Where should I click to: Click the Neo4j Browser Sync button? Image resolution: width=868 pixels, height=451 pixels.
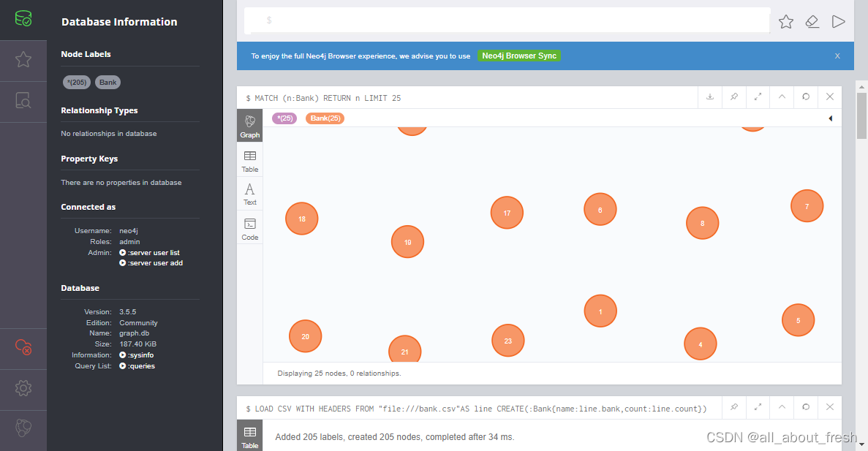tap(519, 56)
